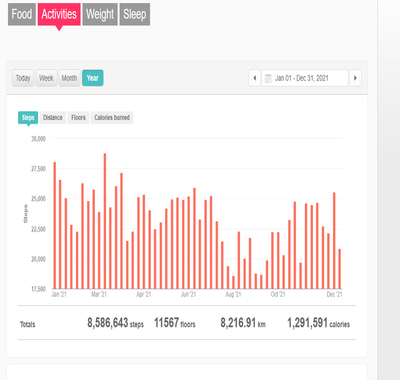Click the 22,500 y-axis label
This screenshot has width=400, height=380.
pos(38,229)
